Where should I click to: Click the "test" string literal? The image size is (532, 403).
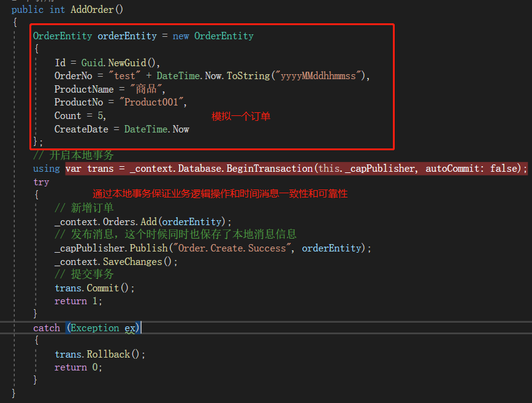pos(124,75)
